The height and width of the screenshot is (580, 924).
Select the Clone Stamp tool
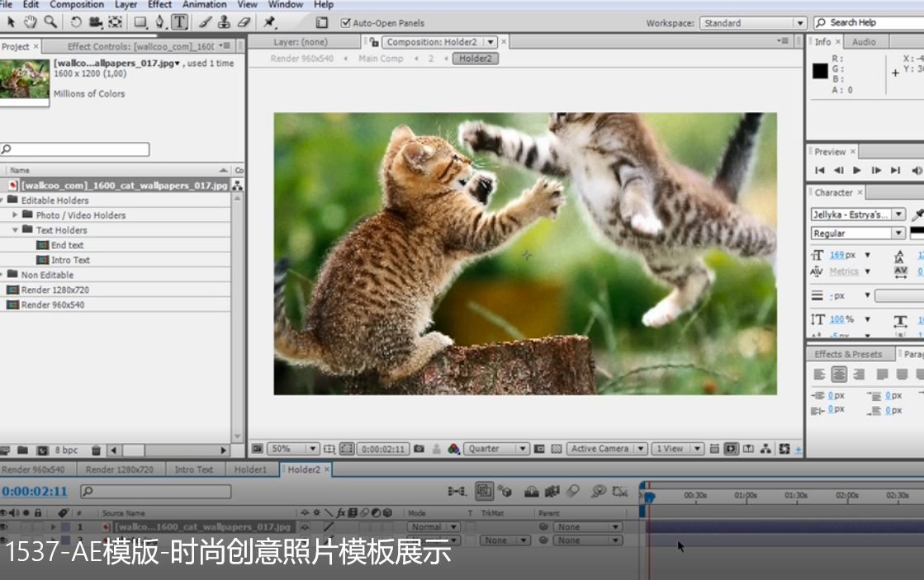point(224,22)
